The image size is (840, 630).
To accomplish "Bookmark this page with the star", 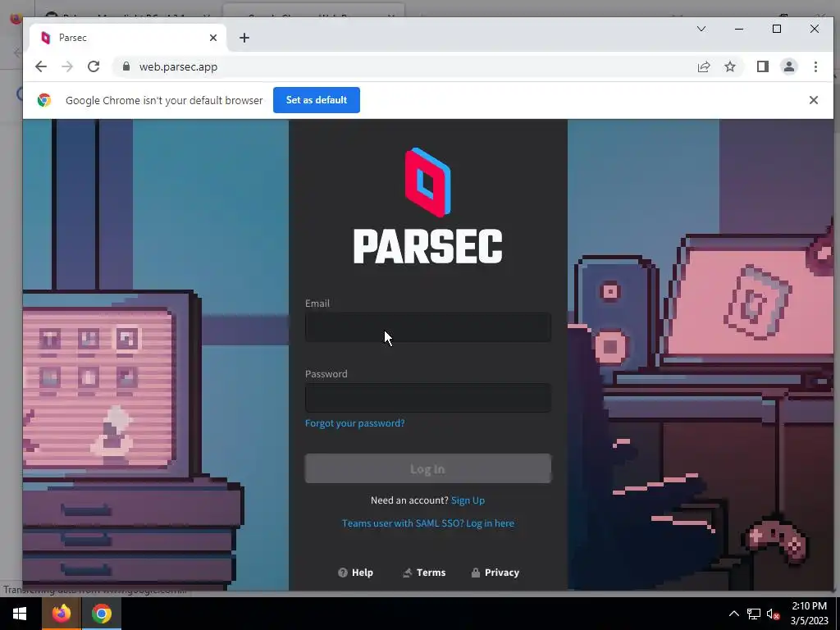I will pos(730,66).
